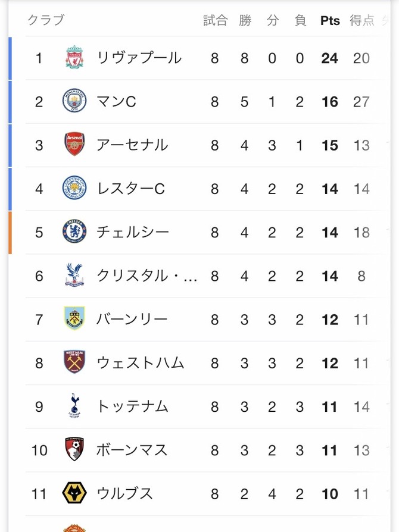
Task: Open the トッテナム team name link
Action: click(132, 406)
